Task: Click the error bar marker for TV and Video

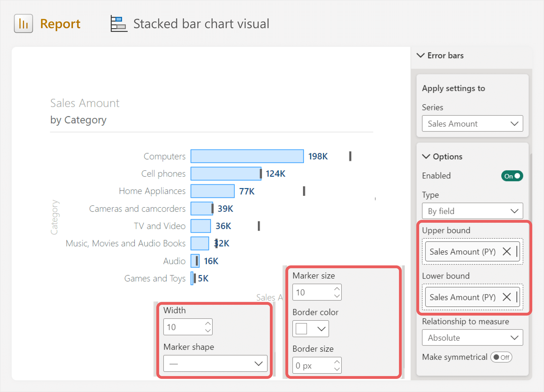Action: click(x=259, y=226)
